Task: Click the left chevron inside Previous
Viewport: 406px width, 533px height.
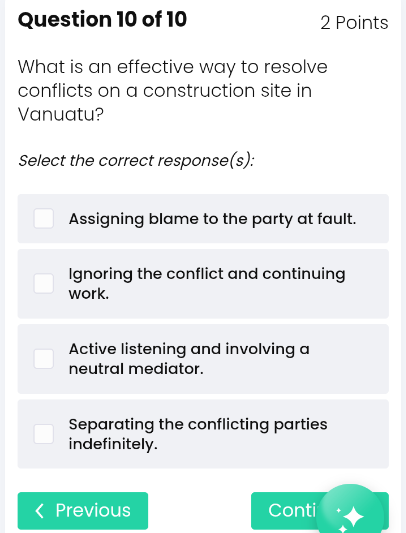Action: (39, 511)
